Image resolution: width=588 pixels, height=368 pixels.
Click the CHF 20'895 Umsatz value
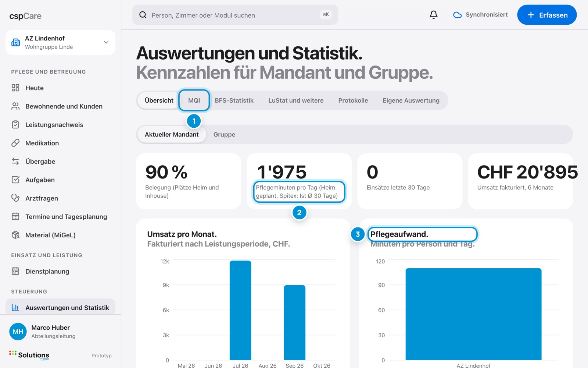(x=527, y=172)
